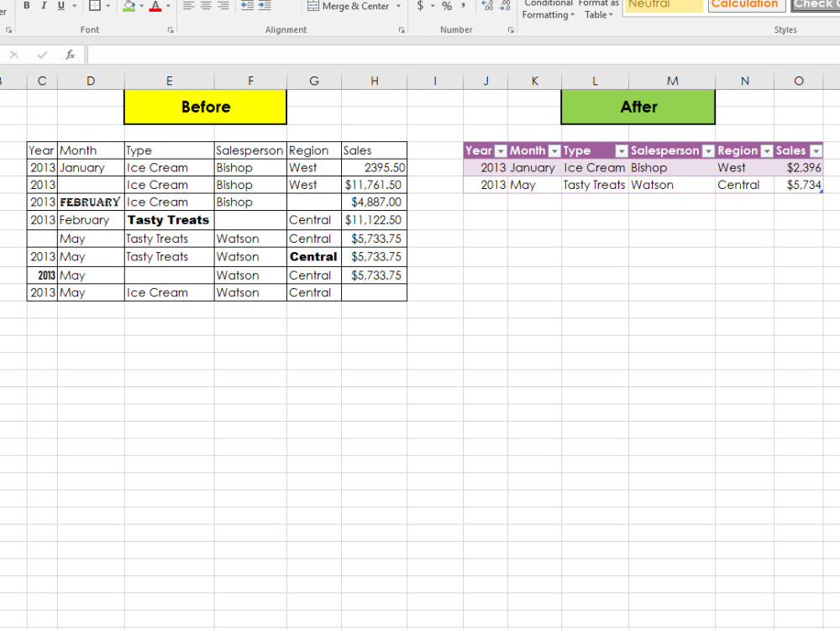Viewport: 840px width, 630px height.
Task: Select the bold Central cell
Action: (x=314, y=256)
